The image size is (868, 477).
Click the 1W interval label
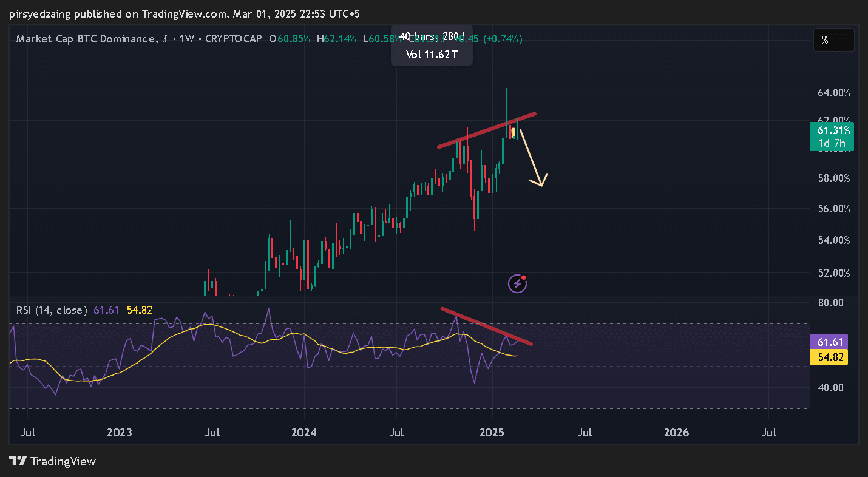click(x=186, y=39)
